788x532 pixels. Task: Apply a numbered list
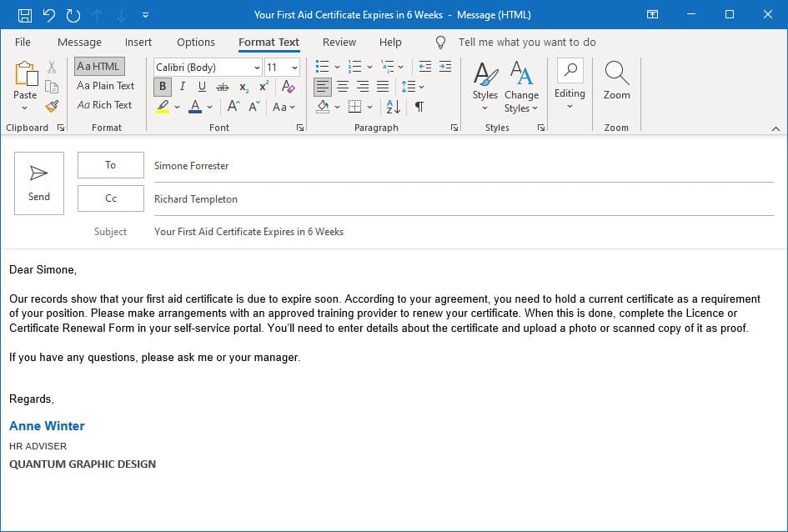click(x=354, y=67)
